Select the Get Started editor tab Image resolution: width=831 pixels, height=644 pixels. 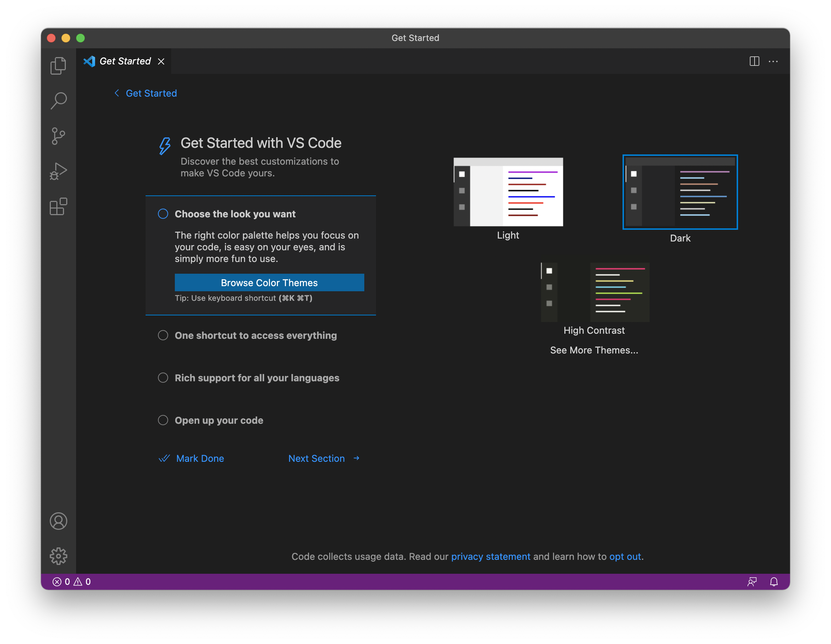click(124, 61)
